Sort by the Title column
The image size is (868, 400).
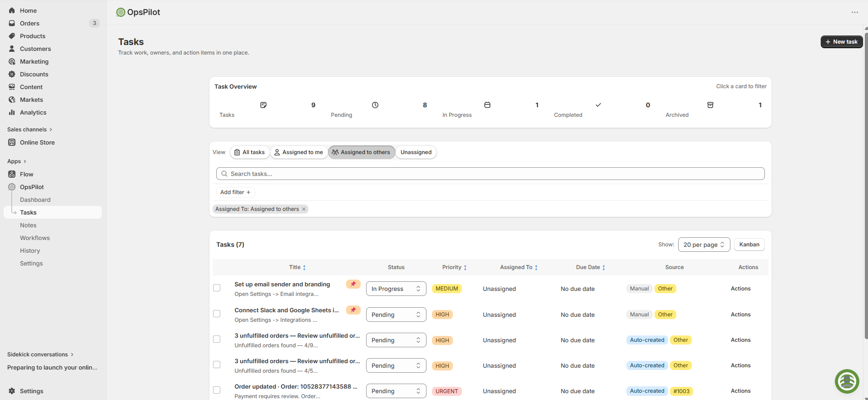(298, 267)
